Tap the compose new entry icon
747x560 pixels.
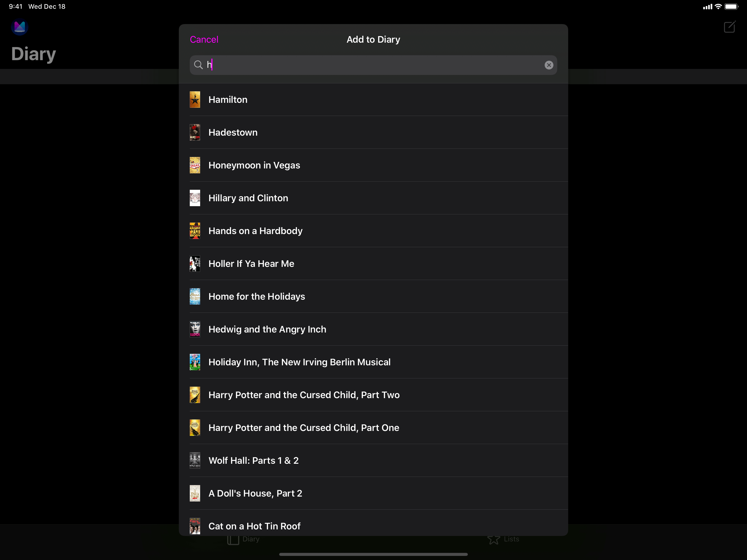click(x=730, y=27)
